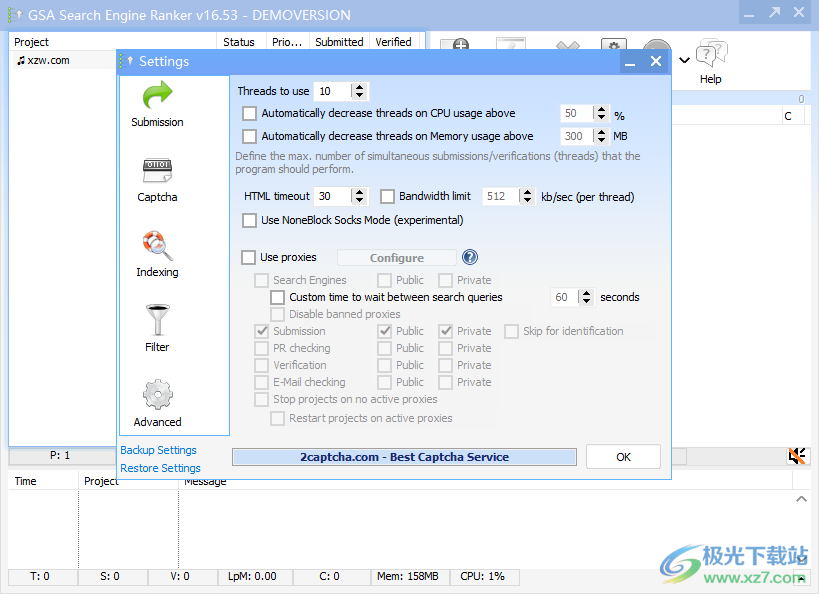Select the xzw.com project row
This screenshot has height=594, width=819.
point(63,61)
